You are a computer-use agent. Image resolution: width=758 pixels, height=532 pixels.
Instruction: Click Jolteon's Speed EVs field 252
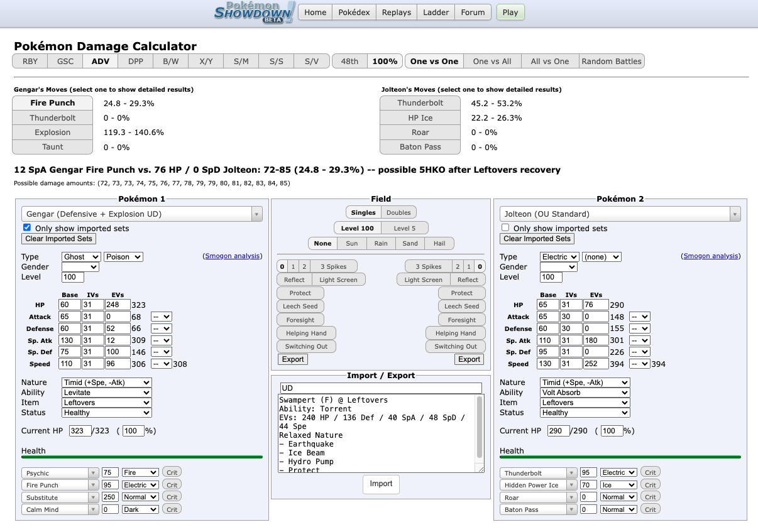[x=597, y=364]
